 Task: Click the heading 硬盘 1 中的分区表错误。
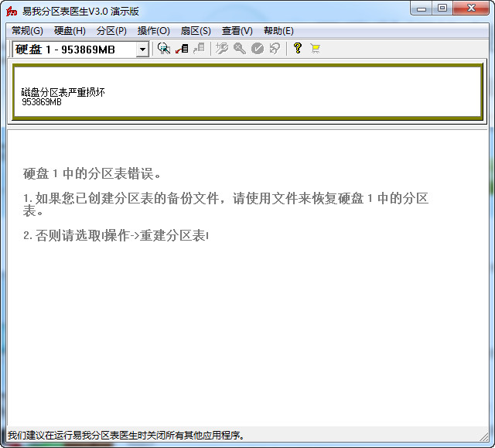tap(92, 174)
